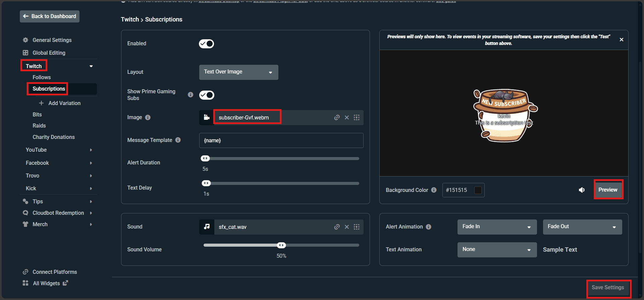Toggle Show Prime Gaming Subs switch
The image size is (644, 300).
coord(207,95)
